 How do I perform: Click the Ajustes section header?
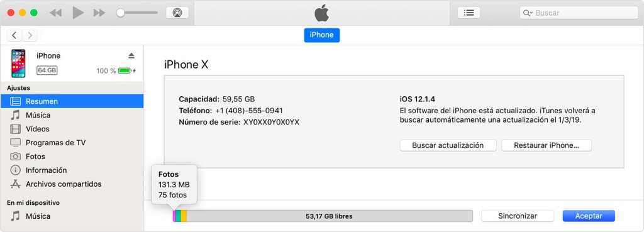tap(18, 88)
